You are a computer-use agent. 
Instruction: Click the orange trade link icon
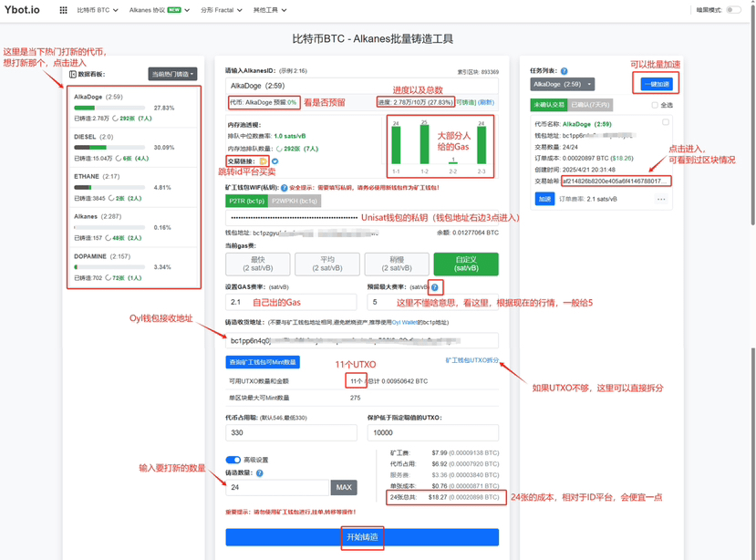[x=264, y=161]
